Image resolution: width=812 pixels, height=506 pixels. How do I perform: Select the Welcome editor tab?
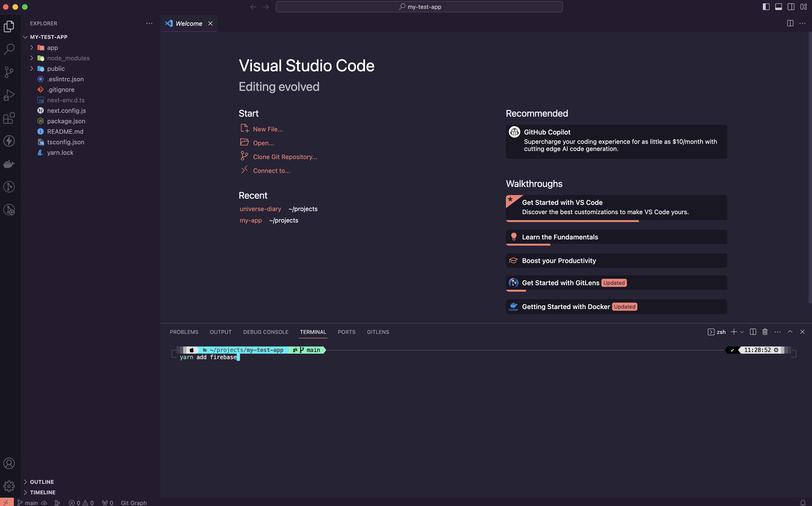(x=189, y=23)
